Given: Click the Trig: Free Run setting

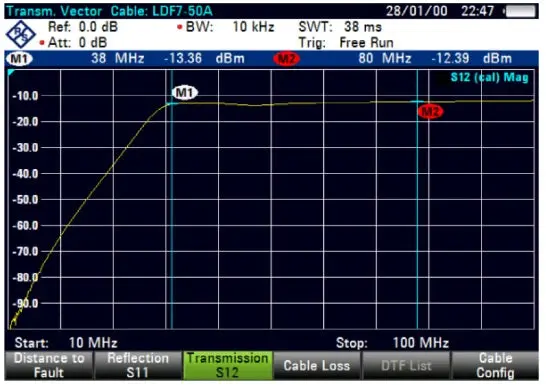Looking at the screenshot, I should (346, 43).
